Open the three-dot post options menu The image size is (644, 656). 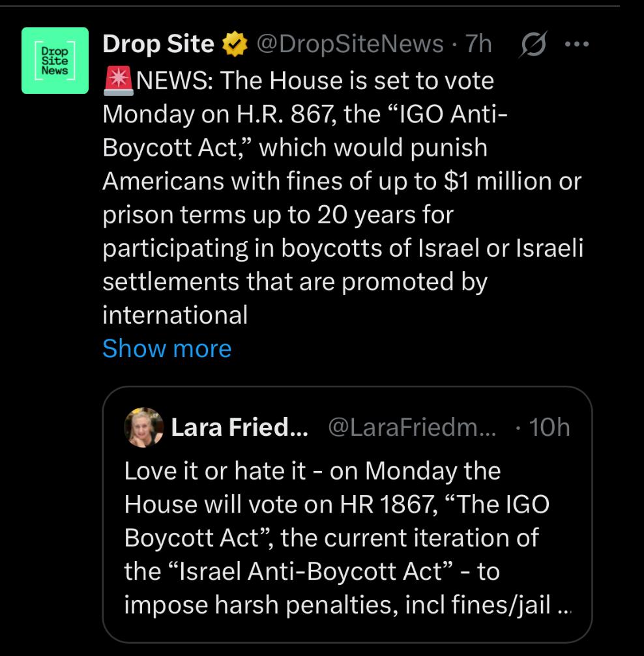[577, 44]
